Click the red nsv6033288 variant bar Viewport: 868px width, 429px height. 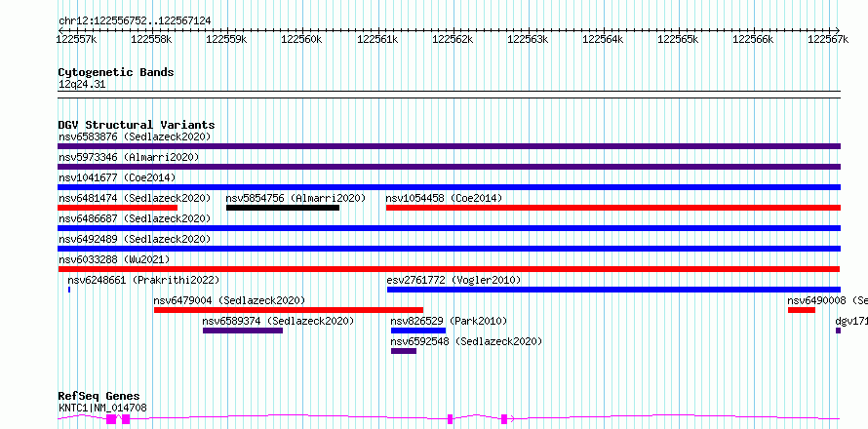click(x=449, y=269)
